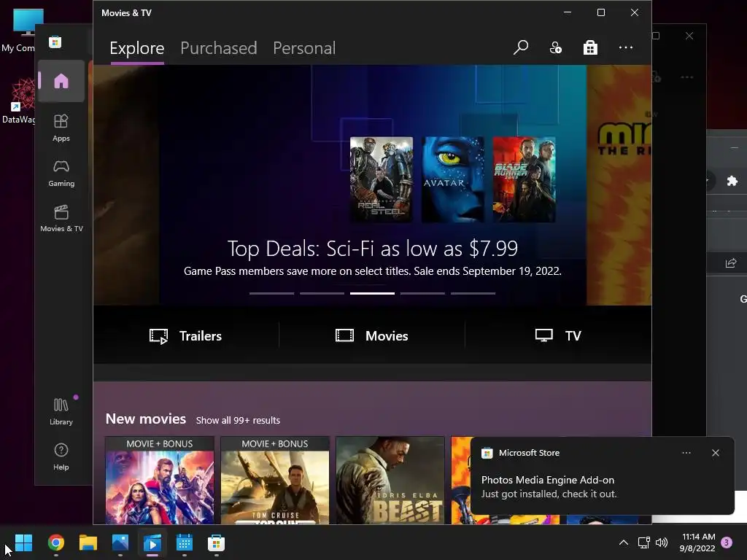This screenshot has height=560, width=747.
Task: Click the previous banner preview on the left
Action: tap(126, 184)
